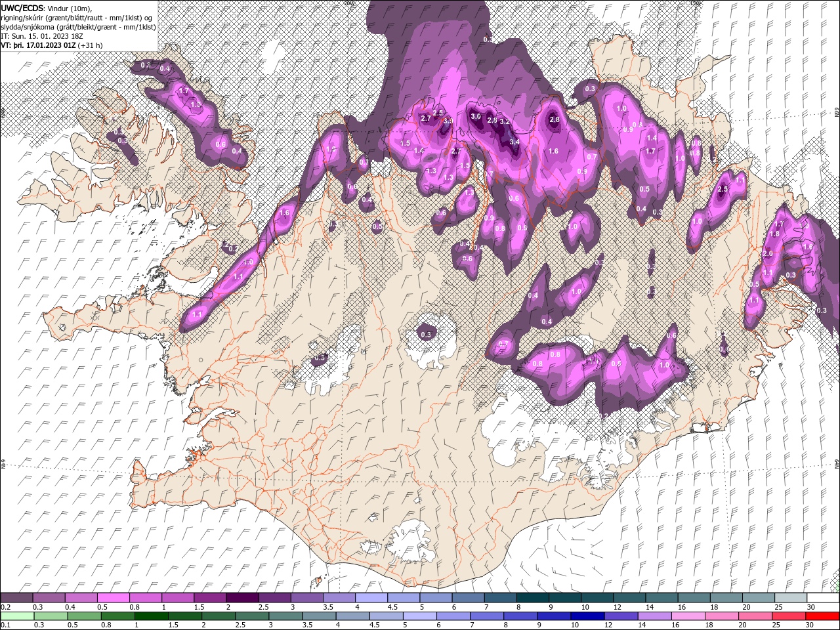Screen dimensions: 840x630
Task: Click the lower legend swatch labeled 7
Action: click(487, 616)
